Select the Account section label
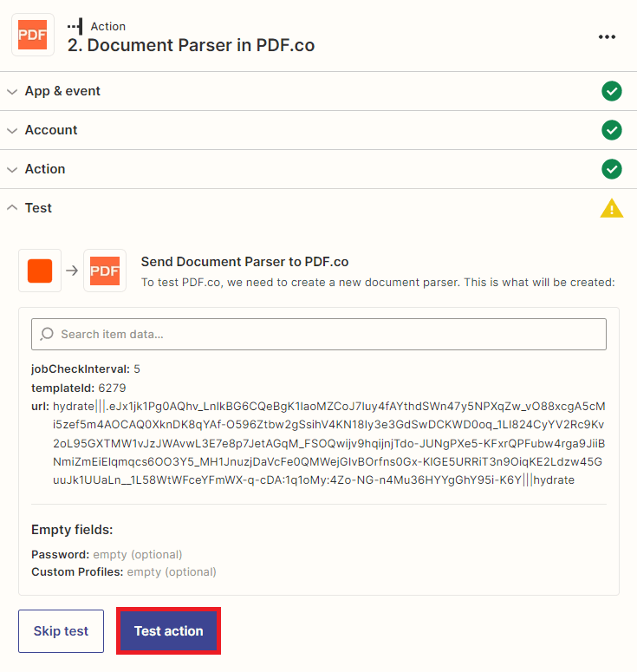Viewport: 637px width, 672px height. coord(51,130)
